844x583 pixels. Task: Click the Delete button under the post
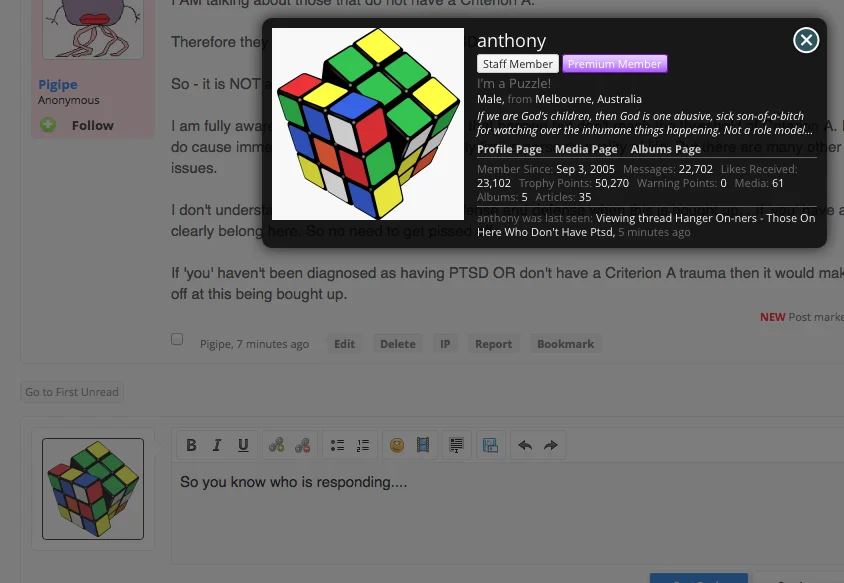coord(398,344)
